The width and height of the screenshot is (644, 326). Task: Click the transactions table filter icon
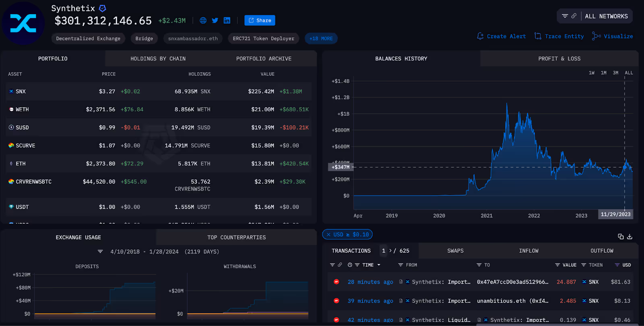tap(332, 265)
